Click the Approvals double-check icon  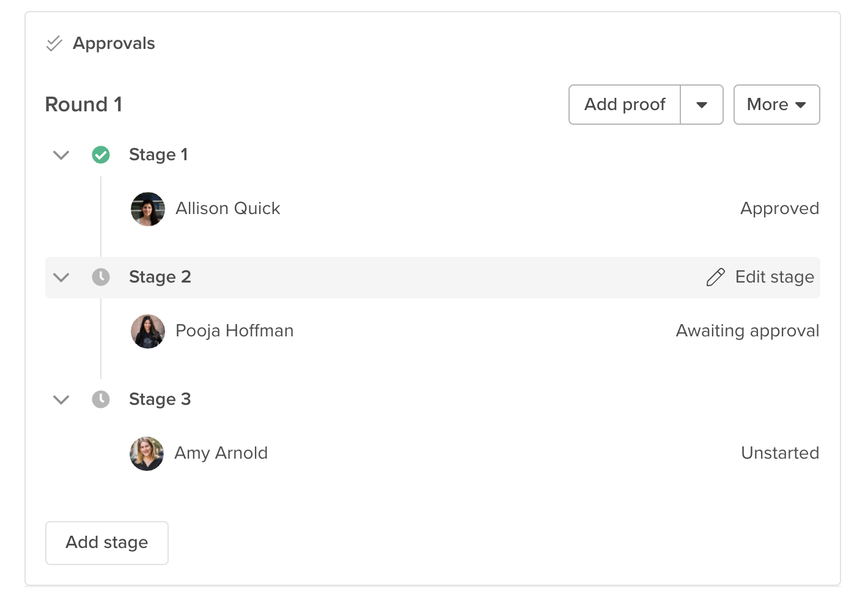pyautogui.click(x=54, y=43)
